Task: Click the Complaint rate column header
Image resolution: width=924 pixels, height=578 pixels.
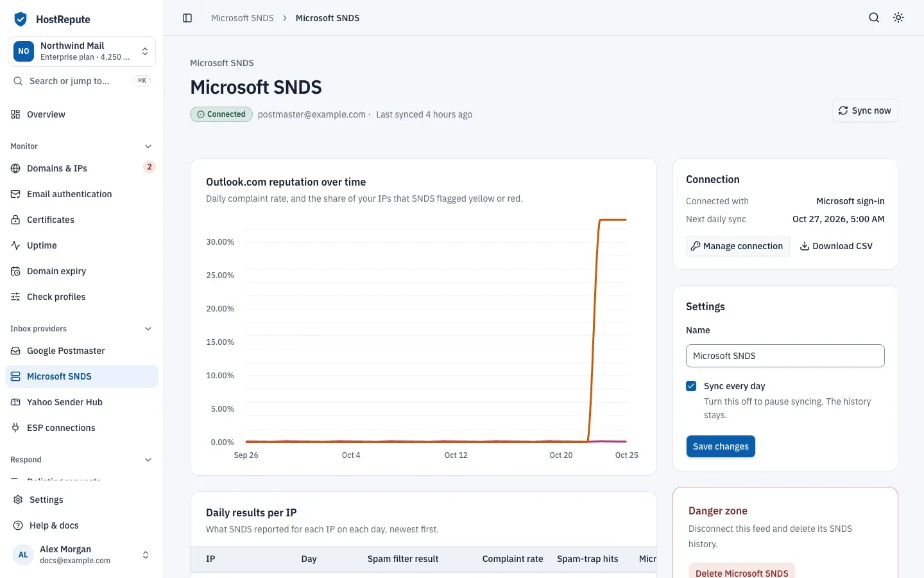Action: tap(513, 559)
